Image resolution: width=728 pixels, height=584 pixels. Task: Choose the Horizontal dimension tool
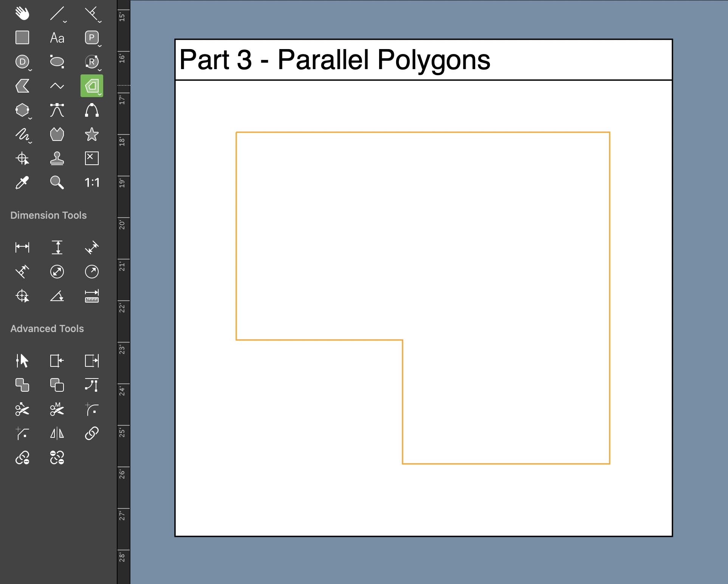pyautogui.click(x=22, y=247)
